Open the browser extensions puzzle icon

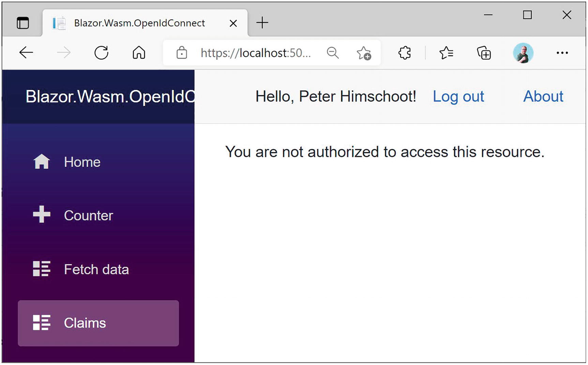405,53
